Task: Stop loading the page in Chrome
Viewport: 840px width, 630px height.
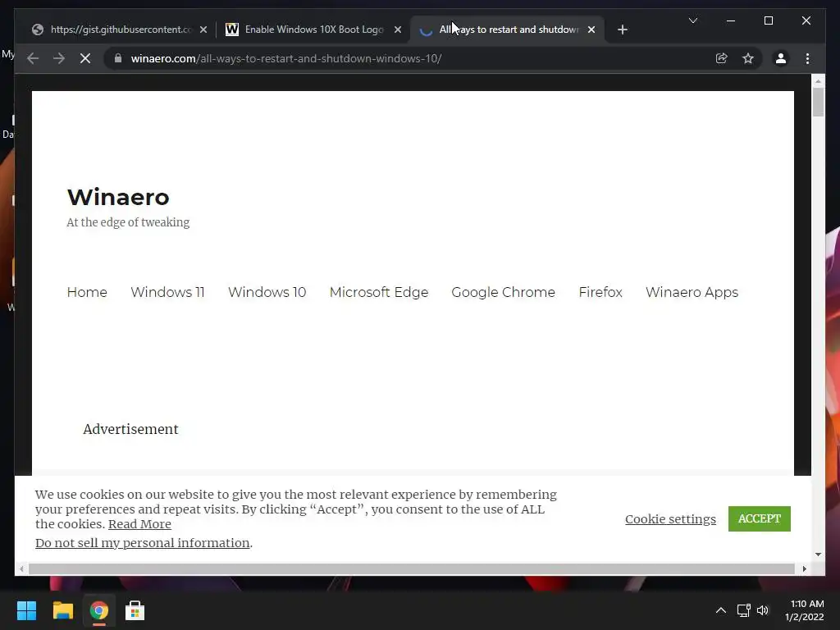Action: [85, 58]
